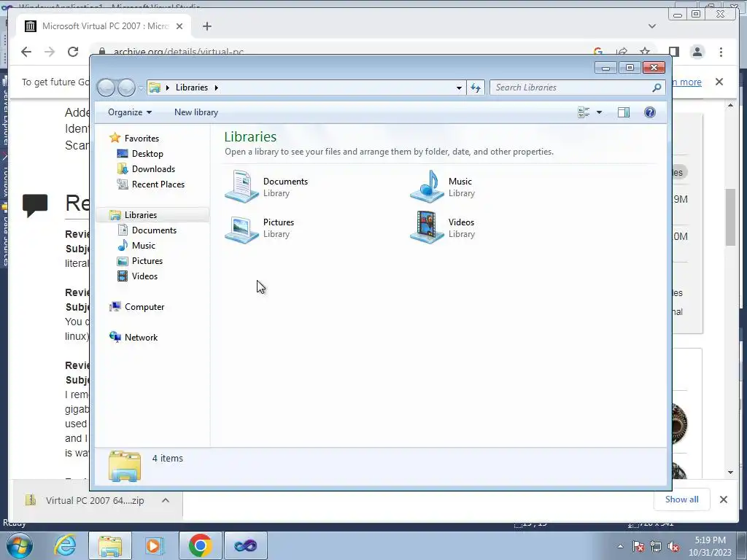747x560 pixels.
Task: Show hidden system tray icons
Action: 620,547
